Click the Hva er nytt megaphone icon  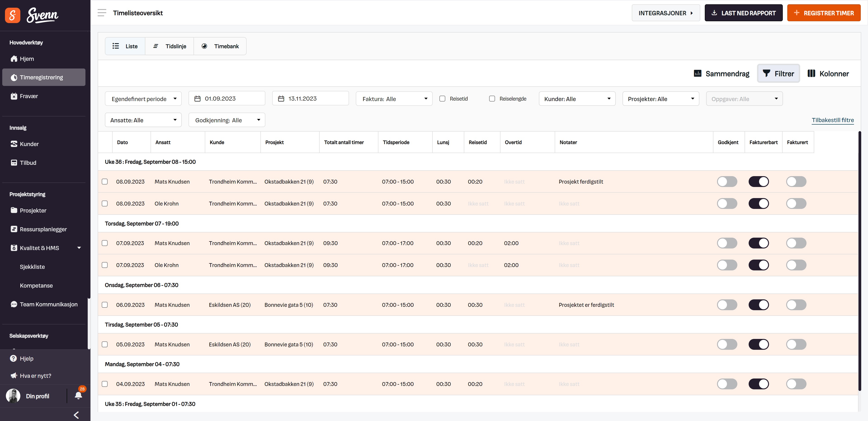coord(14,376)
